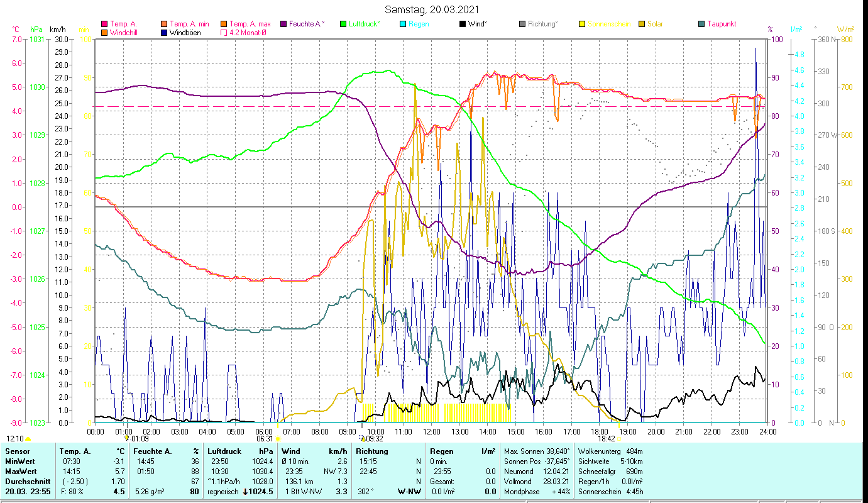This screenshot has height=503, width=868.
Task: Click the bold wind direction 'W-NW'
Action: (410, 492)
